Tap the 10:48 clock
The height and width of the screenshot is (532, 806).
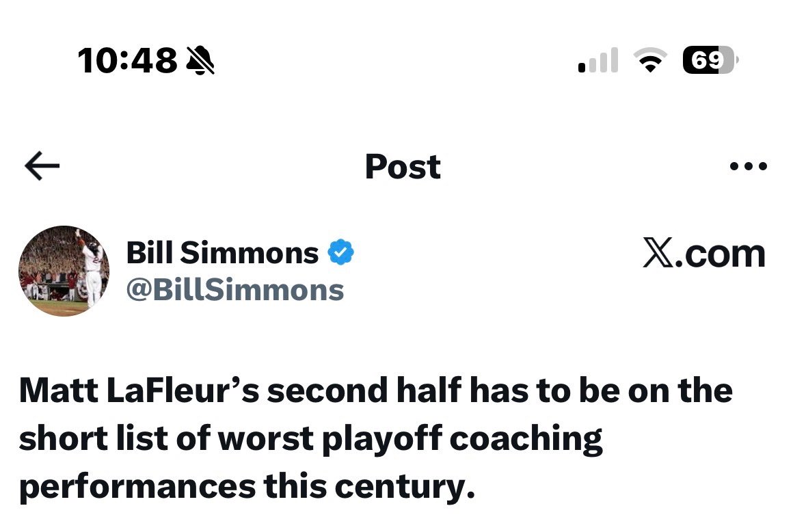(x=127, y=61)
